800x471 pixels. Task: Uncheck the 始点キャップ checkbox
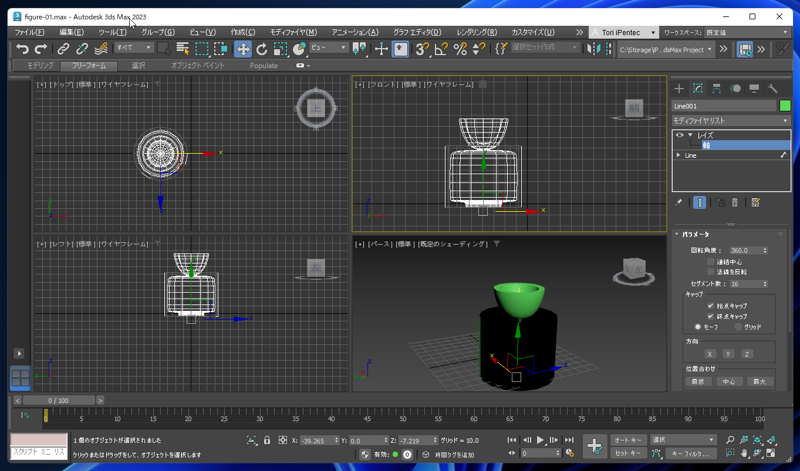[x=710, y=306]
